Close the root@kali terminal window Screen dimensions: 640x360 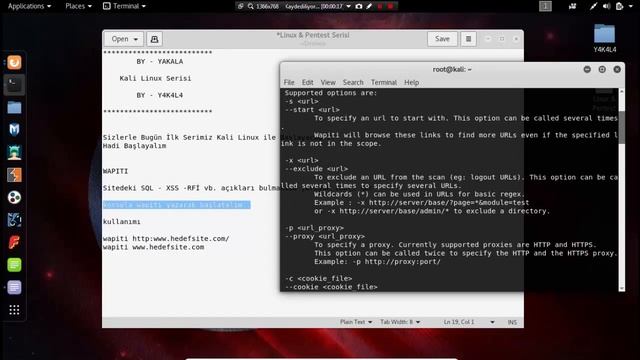(617, 69)
